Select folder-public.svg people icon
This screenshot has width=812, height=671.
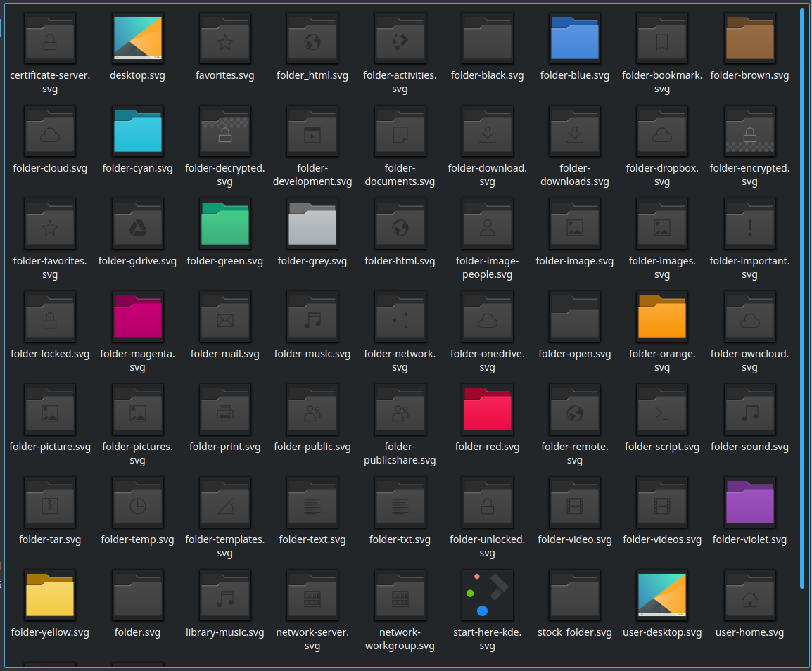(312, 409)
